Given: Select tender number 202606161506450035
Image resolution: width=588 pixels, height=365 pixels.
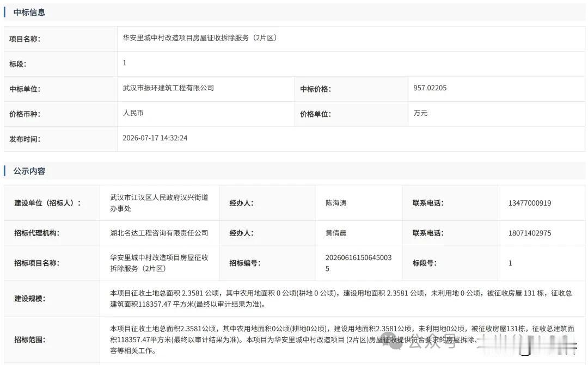Looking at the screenshot, I should (x=358, y=263).
